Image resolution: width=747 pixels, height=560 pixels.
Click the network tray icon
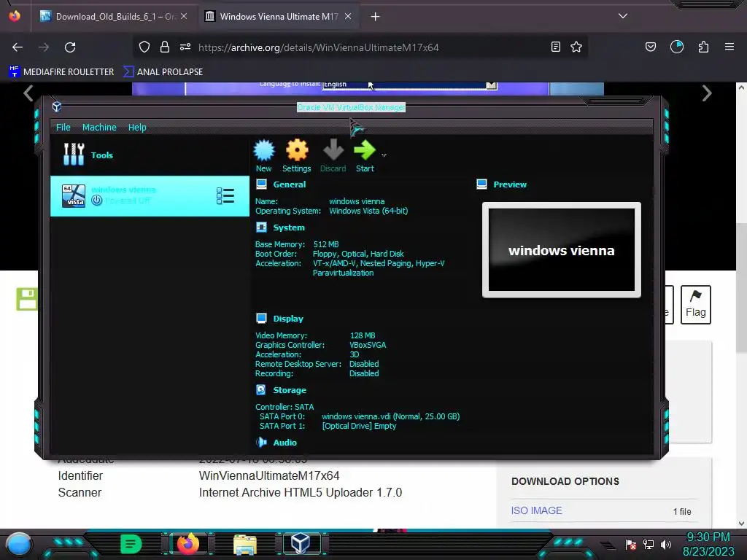[x=649, y=544]
